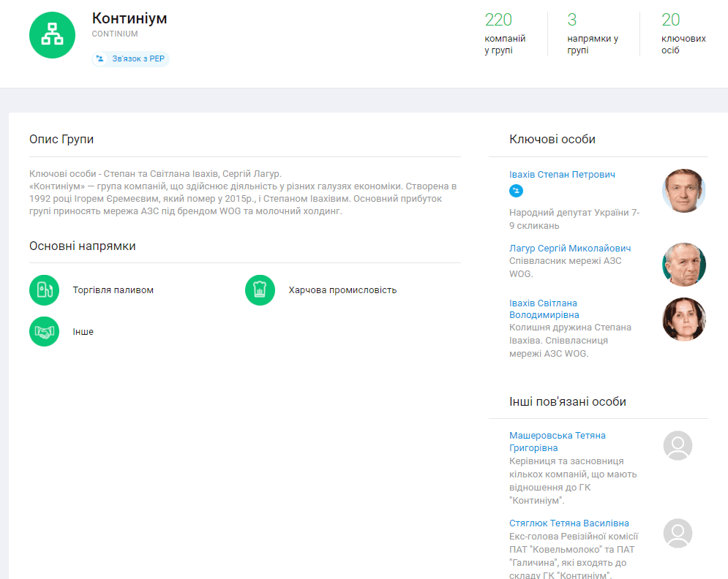
Task: Click the fuel pump Торгівля паливом icon
Action: [x=44, y=290]
